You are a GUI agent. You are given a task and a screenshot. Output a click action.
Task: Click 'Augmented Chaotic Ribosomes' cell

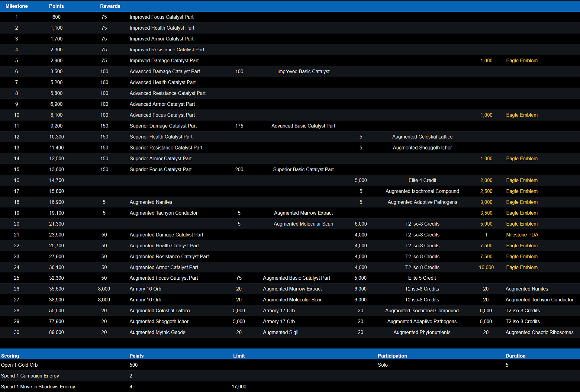tap(540, 332)
